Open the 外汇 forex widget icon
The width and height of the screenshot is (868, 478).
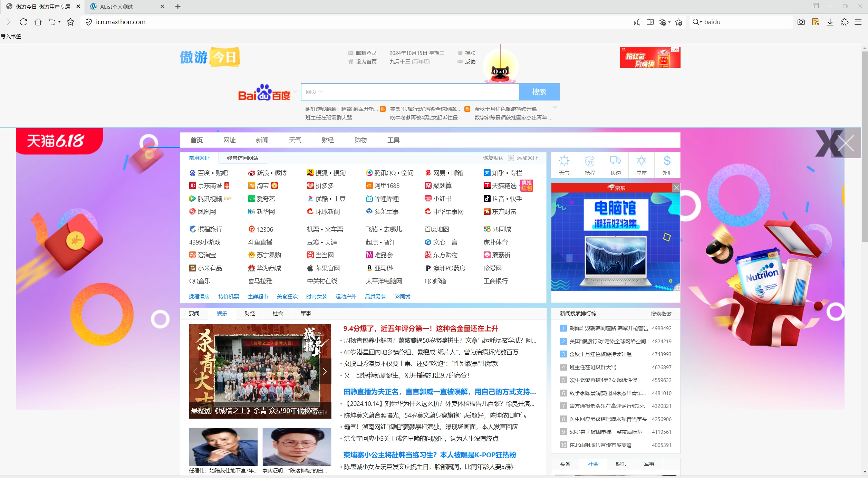click(667, 165)
